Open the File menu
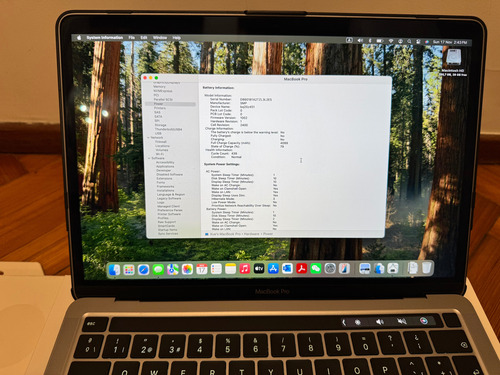This screenshot has height=375, width=500. tap(132, 38)
